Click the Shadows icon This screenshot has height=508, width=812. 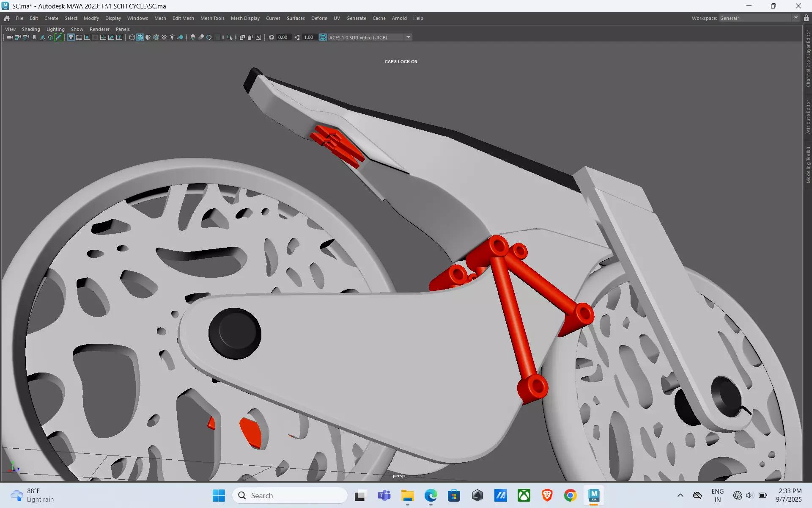(x=180, y=37)
